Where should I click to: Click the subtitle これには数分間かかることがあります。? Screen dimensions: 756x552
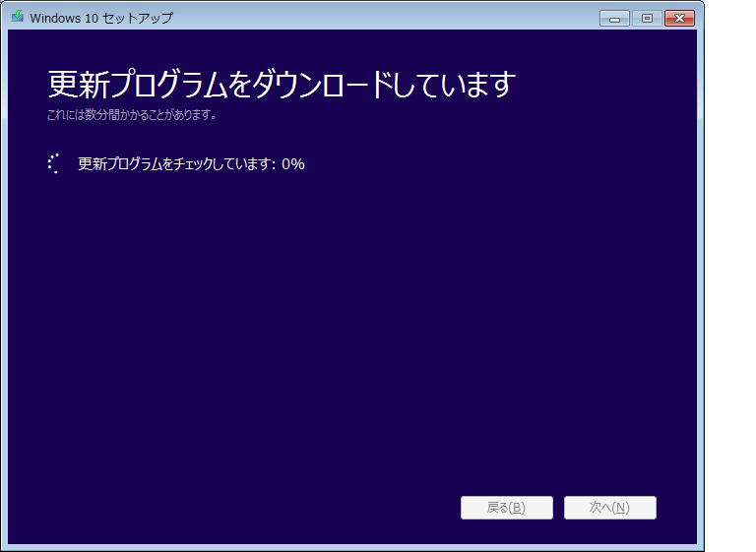click(132, 115)
